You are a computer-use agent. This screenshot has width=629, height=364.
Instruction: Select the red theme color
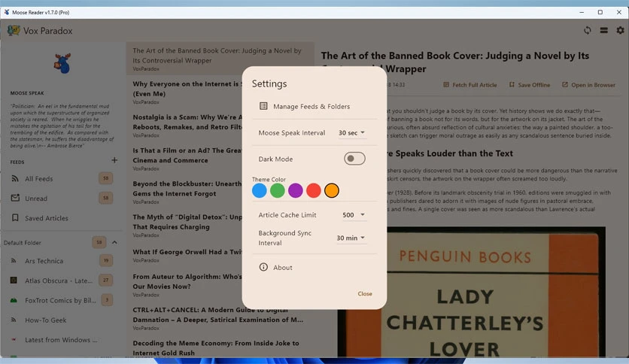coord(313,190)
